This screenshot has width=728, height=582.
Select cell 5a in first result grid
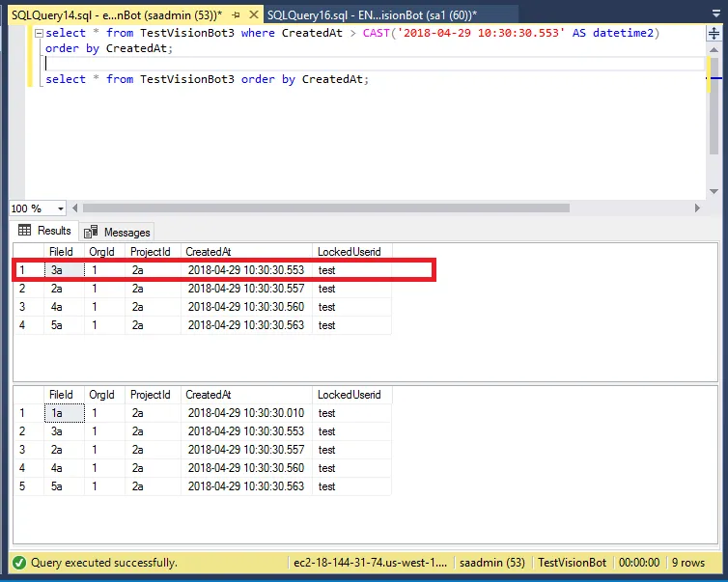[x=64, y=325]
